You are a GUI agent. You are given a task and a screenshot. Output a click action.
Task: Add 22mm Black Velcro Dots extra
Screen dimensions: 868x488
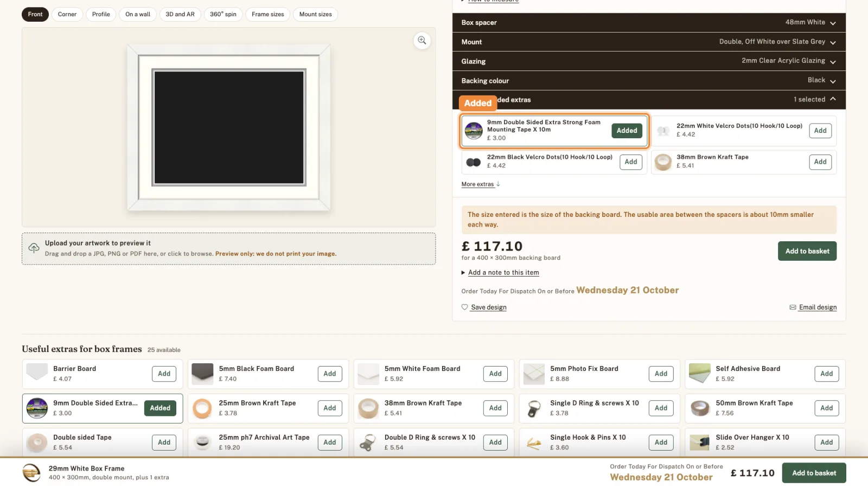click(x=631, y=162)
